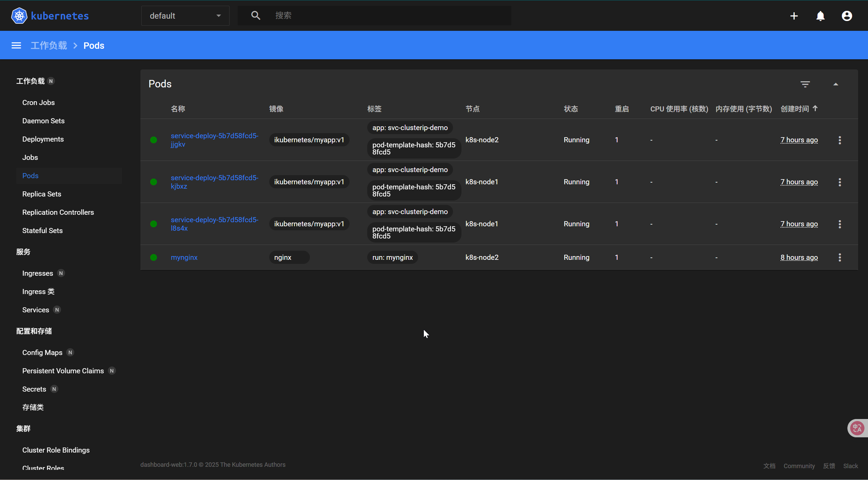The height and width of the screenshot is (480, 868).
Task: Click the search magnifier icon
Action: (x=256, y=16)
